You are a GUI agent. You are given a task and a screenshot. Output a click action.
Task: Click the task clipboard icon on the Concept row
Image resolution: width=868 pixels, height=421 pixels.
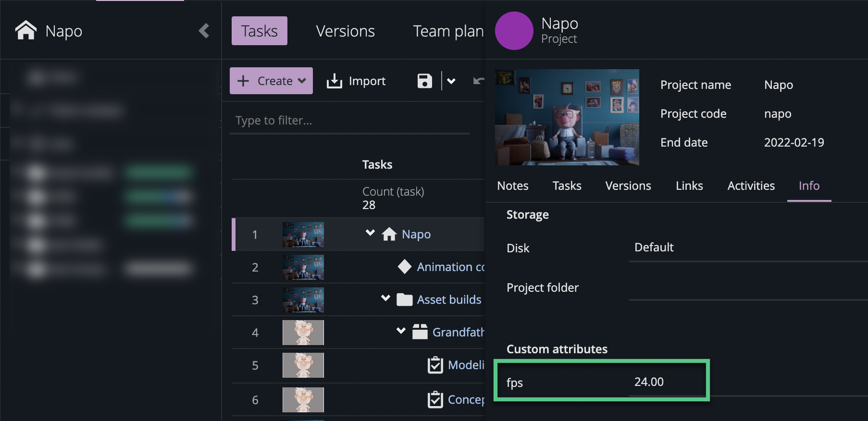435,399
